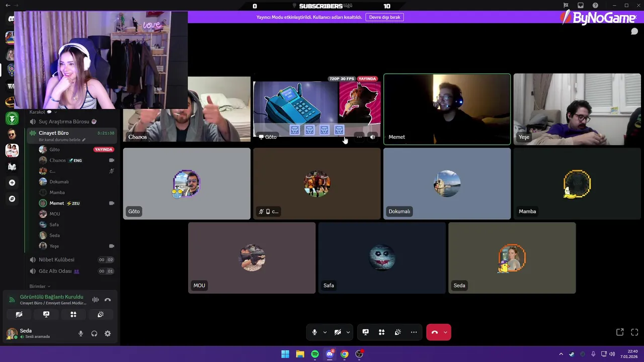644x362 pixels.
Task: Focus MOU's avatar tile
Action: pos(252,258)
